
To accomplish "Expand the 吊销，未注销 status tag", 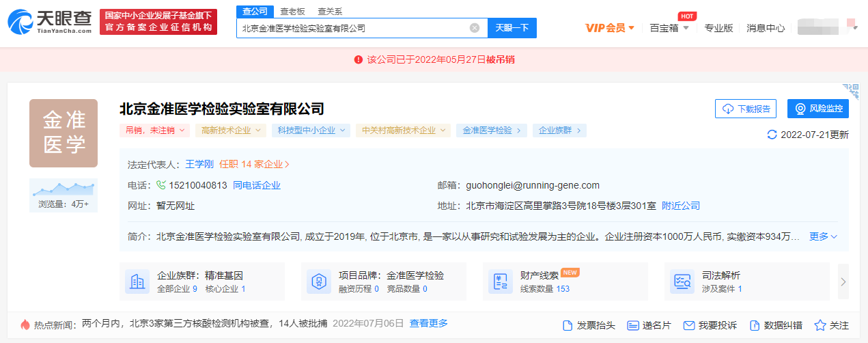I will (x=154, y=130).
